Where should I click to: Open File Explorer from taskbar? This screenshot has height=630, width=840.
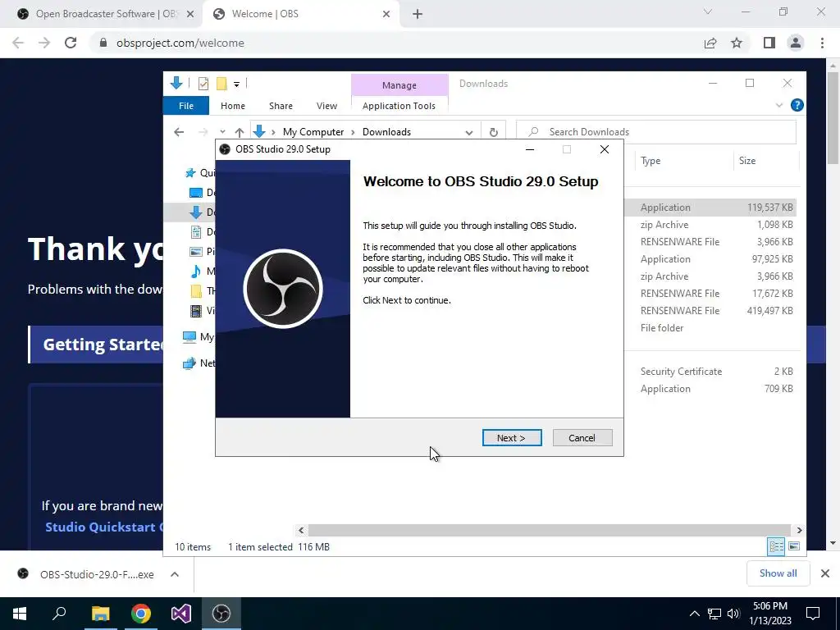pyautogui.click(x=100, y=614)
